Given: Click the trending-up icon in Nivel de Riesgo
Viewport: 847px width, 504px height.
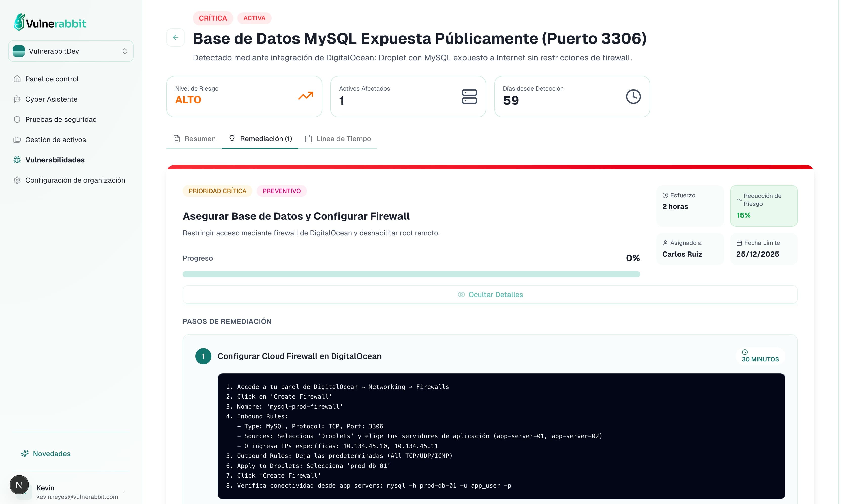Looking at the screenshot, I should click(306, 96).
